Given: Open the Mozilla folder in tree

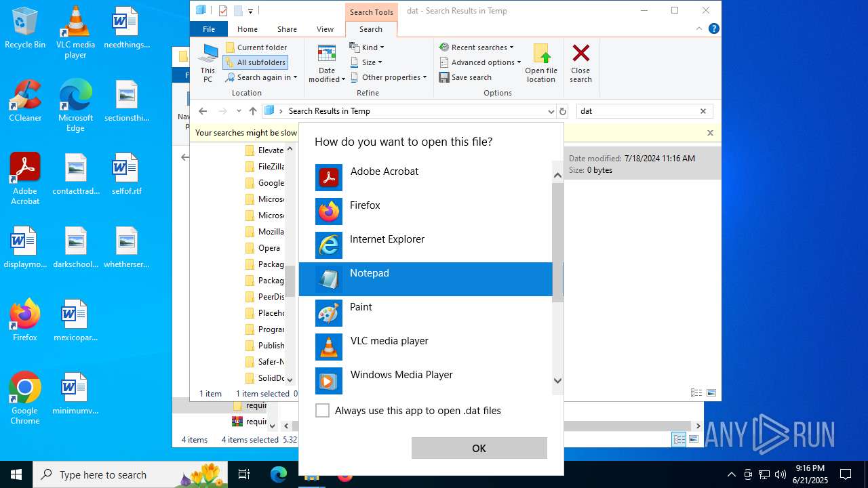Looking at the screenshot, I should pos(264,232).
